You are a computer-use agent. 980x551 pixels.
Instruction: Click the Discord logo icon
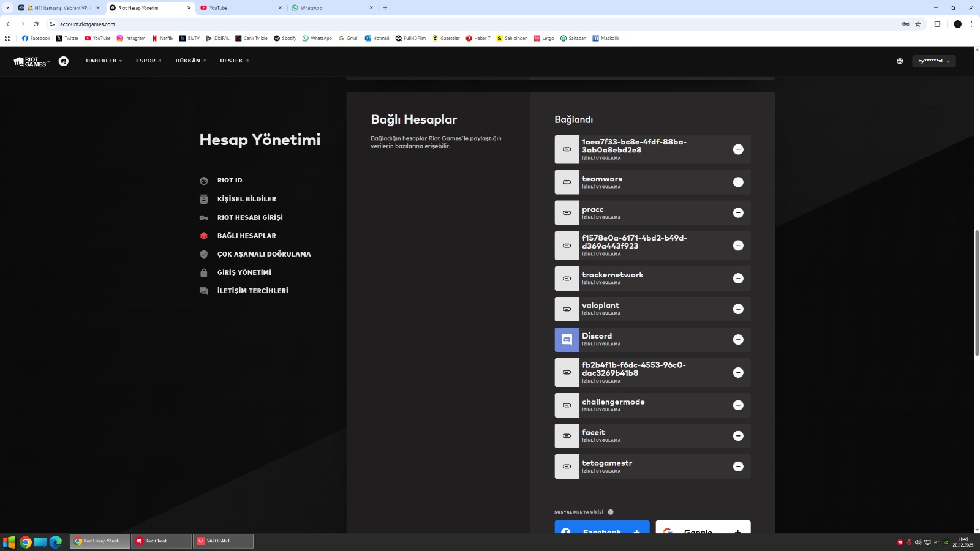[x=567, y=340]
